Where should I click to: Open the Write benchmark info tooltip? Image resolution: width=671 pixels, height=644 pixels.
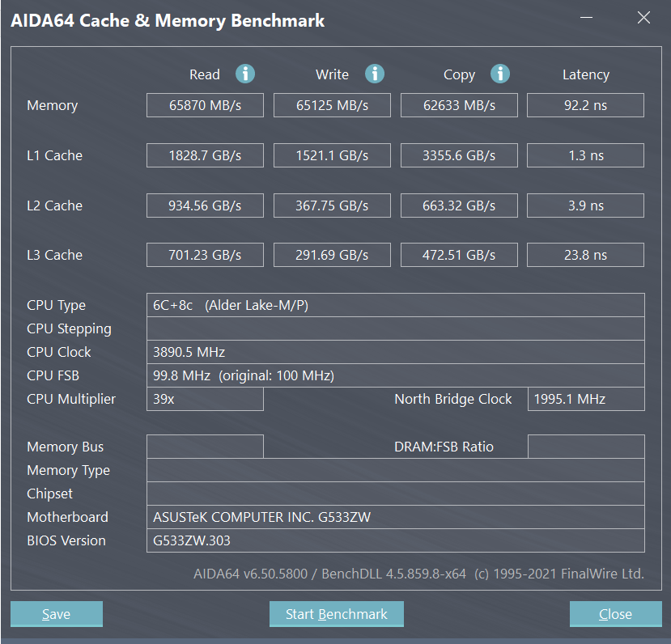click(x=374, y=74)
